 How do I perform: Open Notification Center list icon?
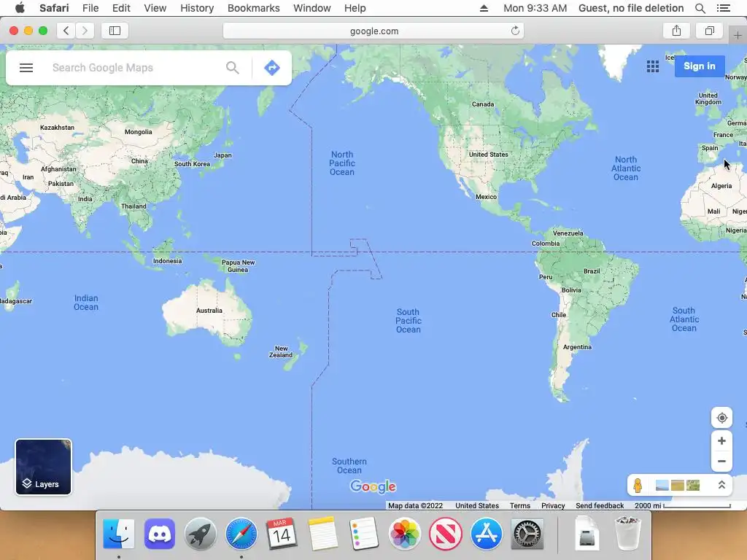click(x=723, y=8)
